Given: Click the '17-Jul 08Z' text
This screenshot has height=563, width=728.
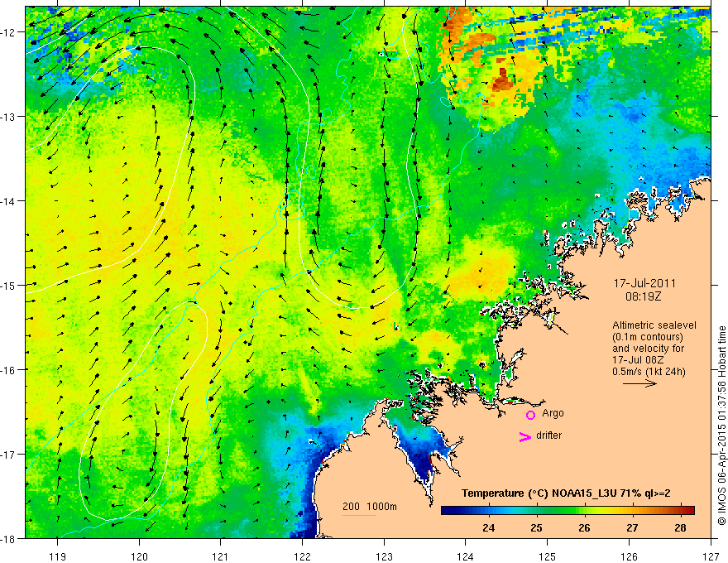Looking at the screenshot, I should (x=638, y=360).
